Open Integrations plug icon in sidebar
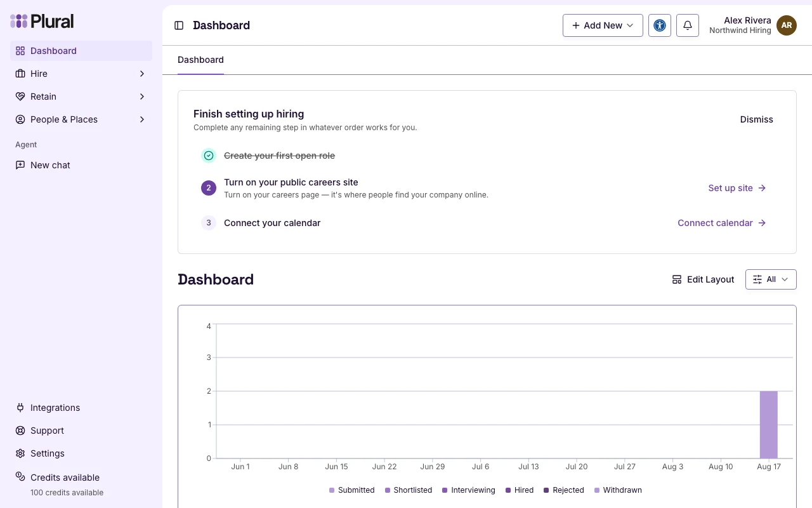812x508 pixels. [x=20, y=408]
